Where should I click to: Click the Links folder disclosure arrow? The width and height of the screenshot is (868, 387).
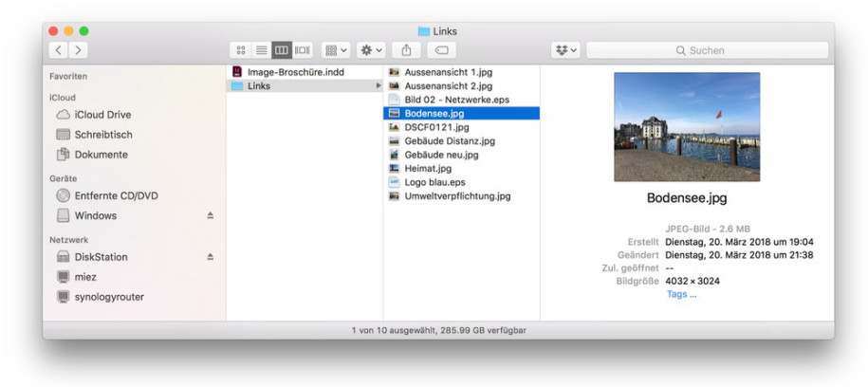tap(379, 85)
